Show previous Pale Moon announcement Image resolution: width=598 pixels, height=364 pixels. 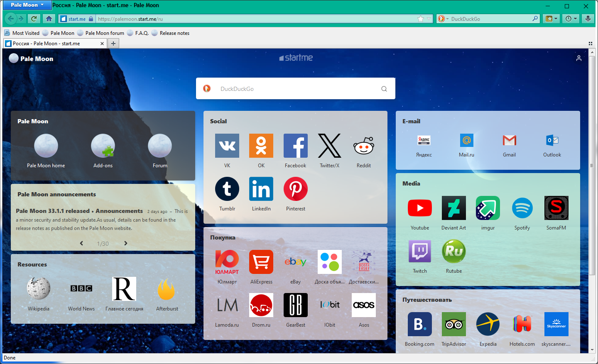tap(81, 243)
